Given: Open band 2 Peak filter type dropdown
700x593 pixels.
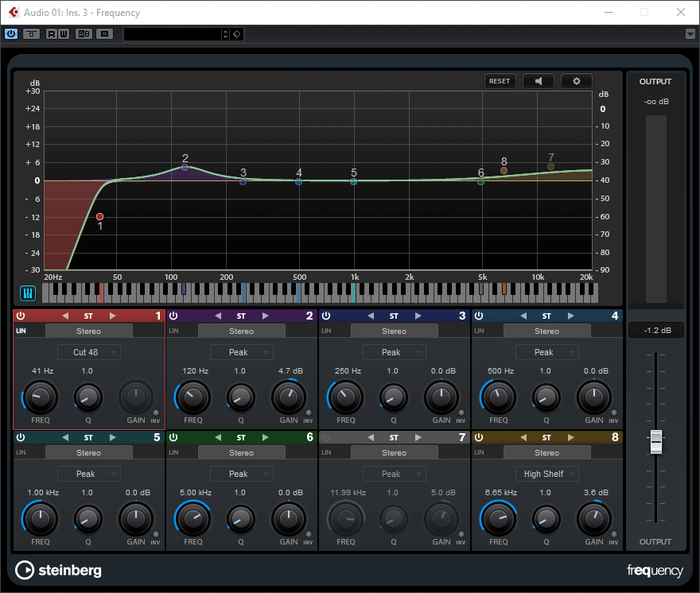Looking at the screenshot, I should point(242,352).
